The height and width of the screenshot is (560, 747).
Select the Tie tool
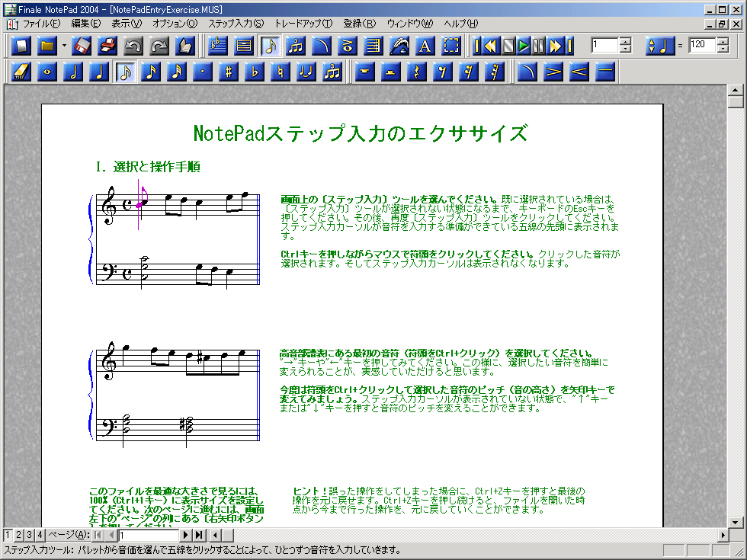click(306, 72)
